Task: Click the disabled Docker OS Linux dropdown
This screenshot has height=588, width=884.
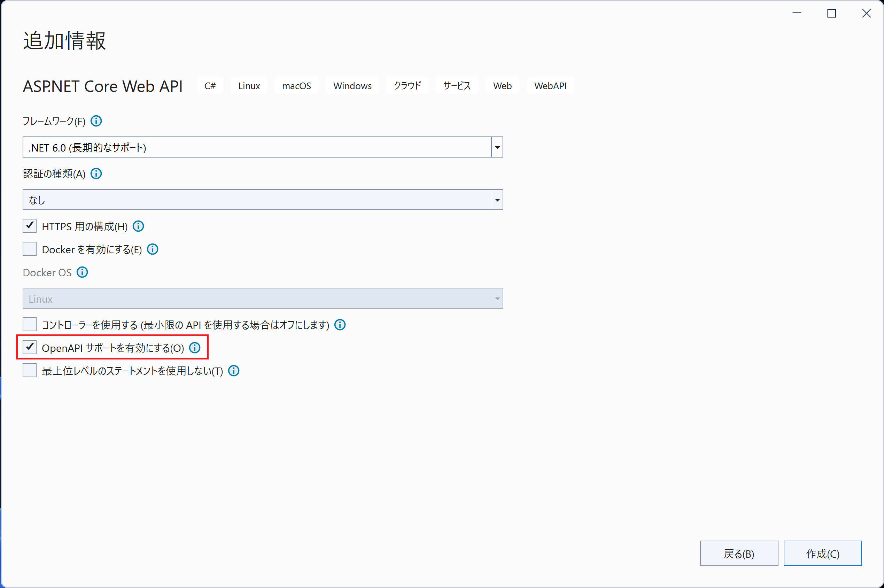Action: point(263,299)
